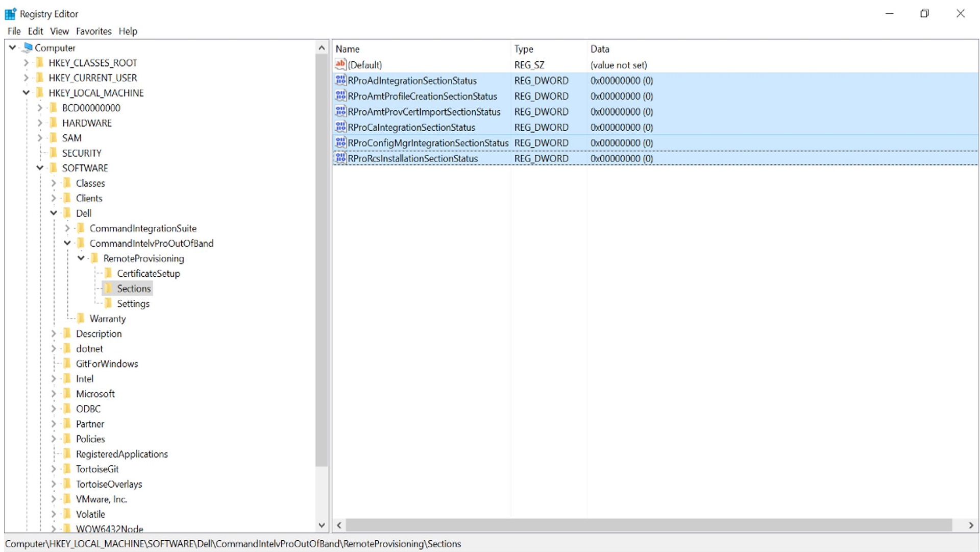Click the DWORD icon beside RProRcsInstallationSectionStatus
Screen dimensions: 980x552
tap(340, 158)
